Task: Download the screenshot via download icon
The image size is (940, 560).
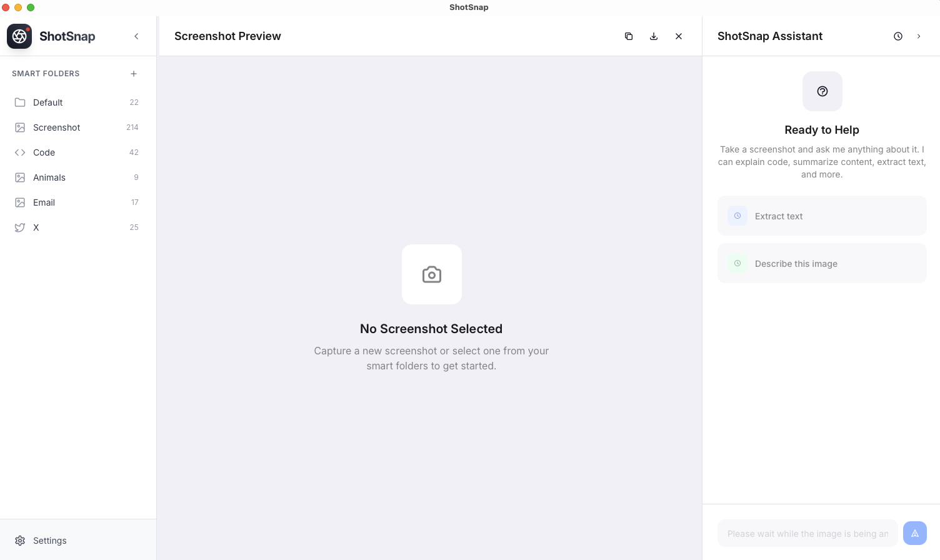Action: [654, 36]
